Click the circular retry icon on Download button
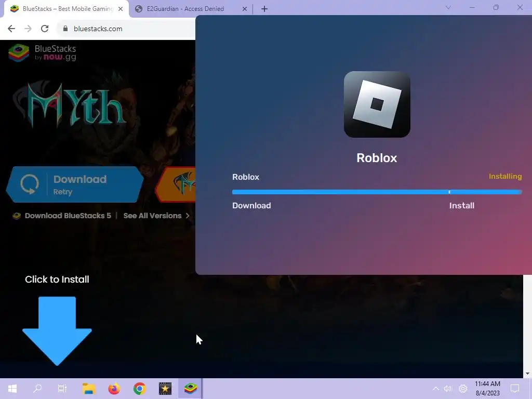This screenshot has width=532, height=399. tap(30, 184)
